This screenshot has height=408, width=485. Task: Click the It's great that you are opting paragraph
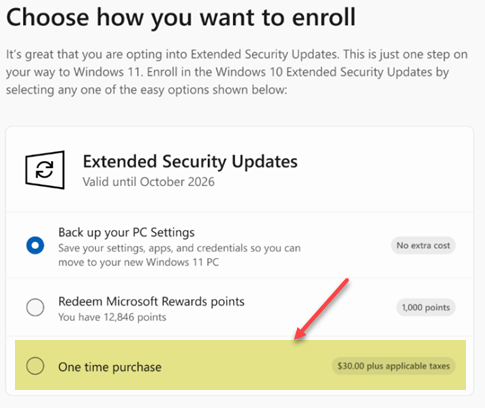pos(237,72)
